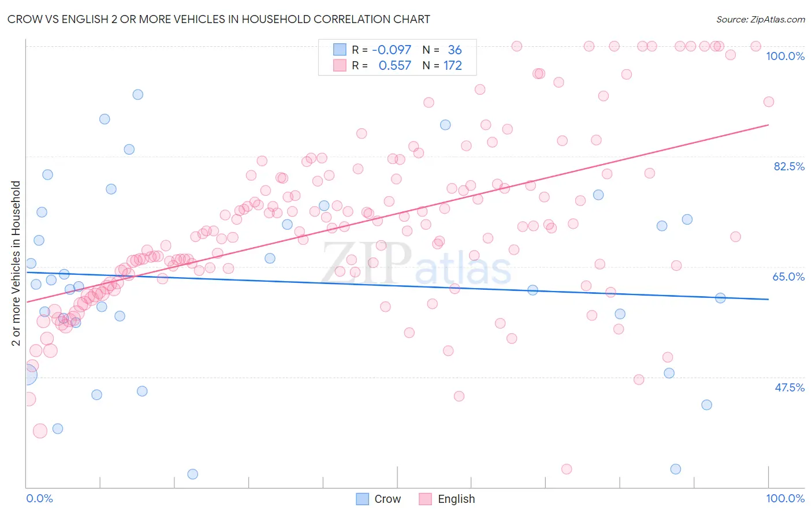Click the 82.5% y-axis label
Screen dimensions: 812x515
[789, 166]
